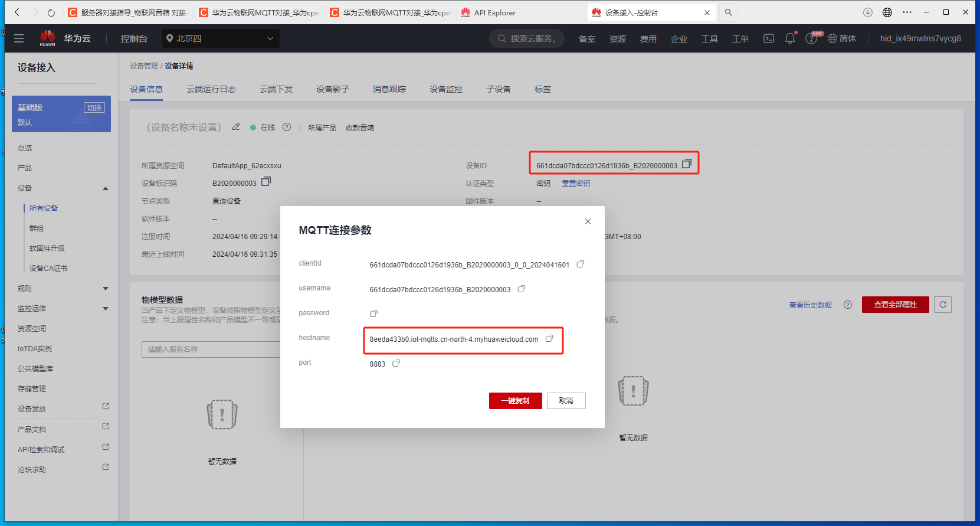Click the 一键复制 button

516,401
